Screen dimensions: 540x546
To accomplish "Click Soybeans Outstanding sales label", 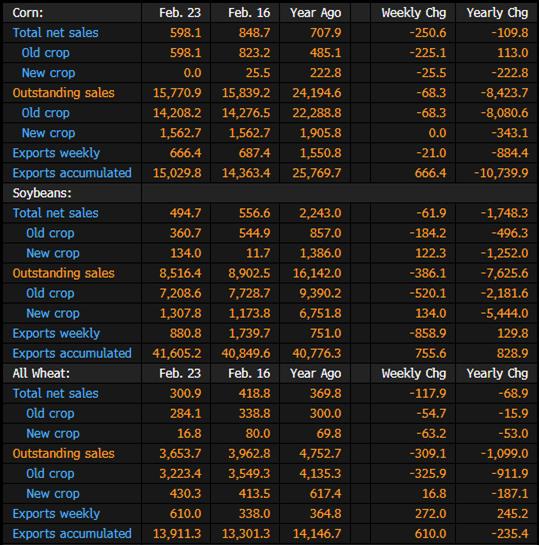I will (x=63, y=273).
